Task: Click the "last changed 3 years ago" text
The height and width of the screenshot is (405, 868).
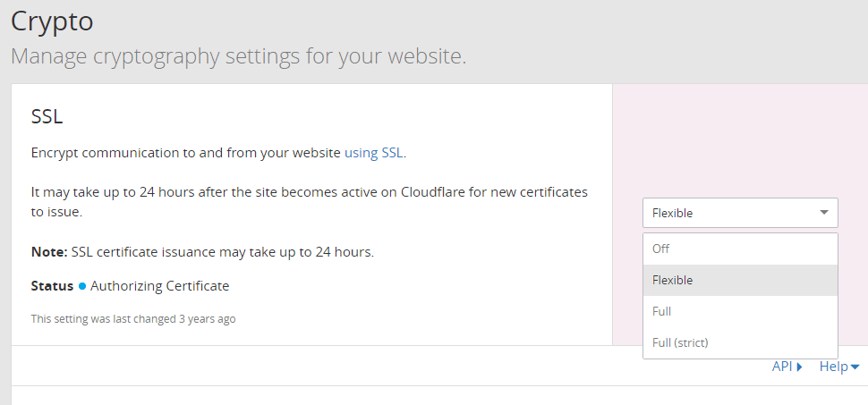Action: tap(133, 318)
